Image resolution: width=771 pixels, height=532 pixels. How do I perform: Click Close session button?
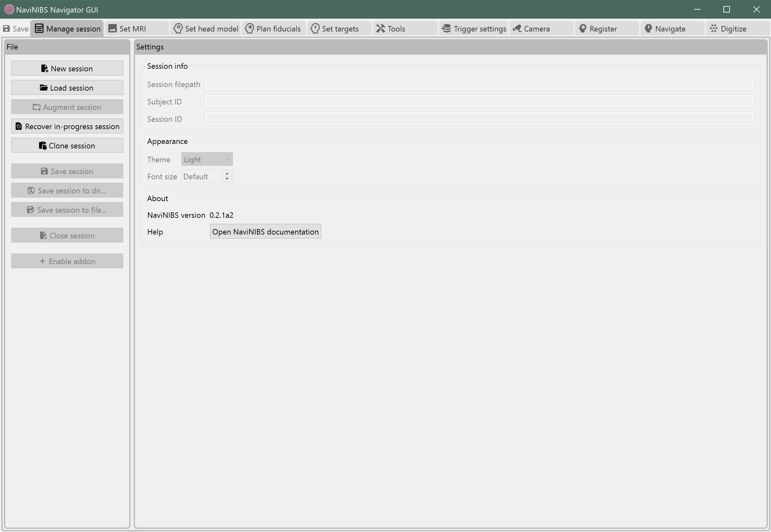[x=67, y=236]
